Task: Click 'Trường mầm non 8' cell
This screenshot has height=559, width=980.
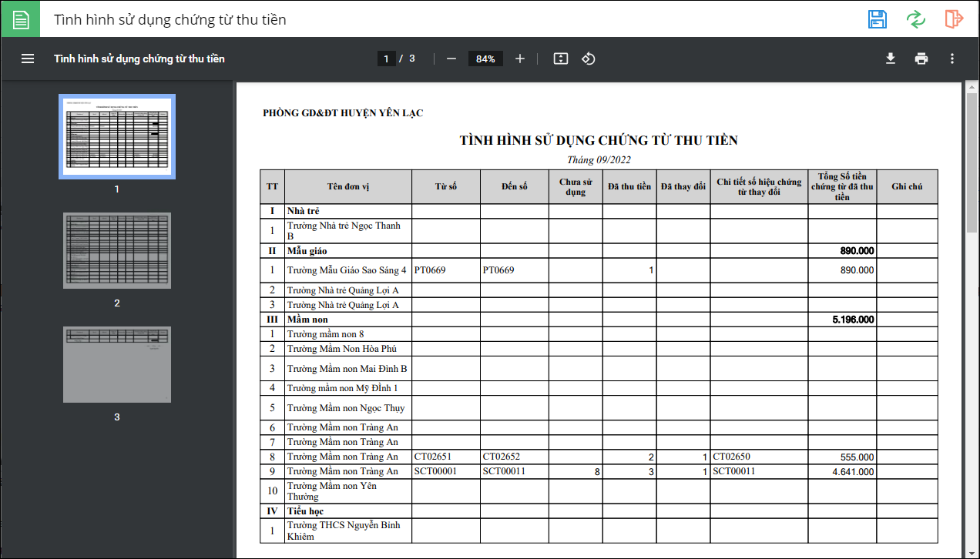Action: click(x=347, y=334)
